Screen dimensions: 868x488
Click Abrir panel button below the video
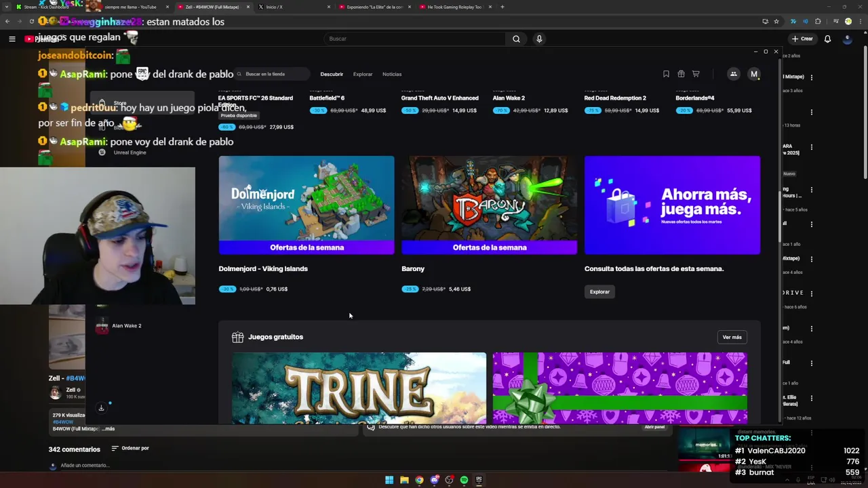point(654,427)
